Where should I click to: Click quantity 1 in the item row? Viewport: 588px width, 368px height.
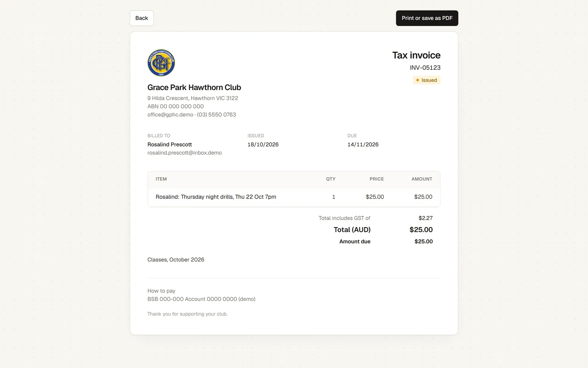[334, 197]
